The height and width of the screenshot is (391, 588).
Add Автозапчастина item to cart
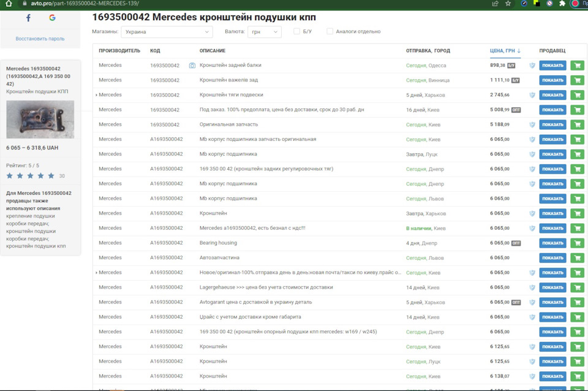(x=577, y=258)
